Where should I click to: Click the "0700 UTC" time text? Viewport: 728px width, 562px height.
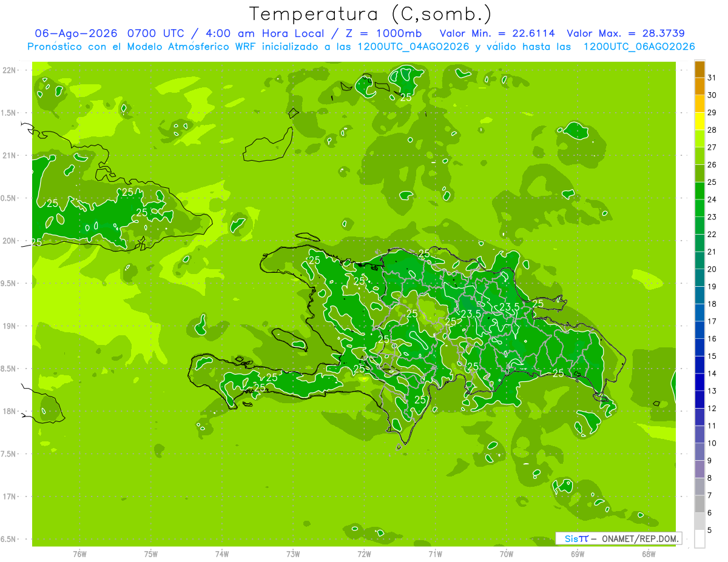tap(157, 33)
